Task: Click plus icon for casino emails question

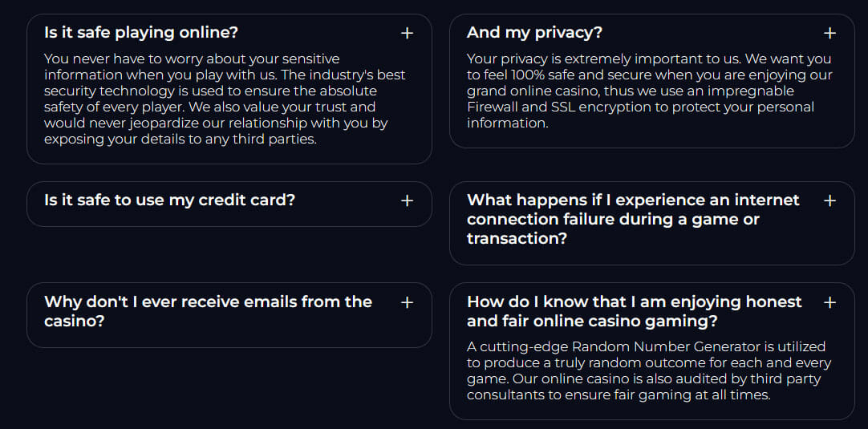Action: click(407, 302)
